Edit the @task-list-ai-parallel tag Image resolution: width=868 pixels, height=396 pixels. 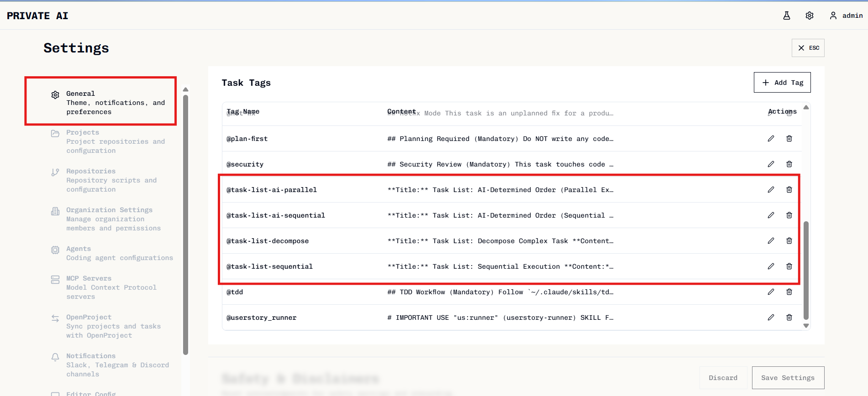771,190
